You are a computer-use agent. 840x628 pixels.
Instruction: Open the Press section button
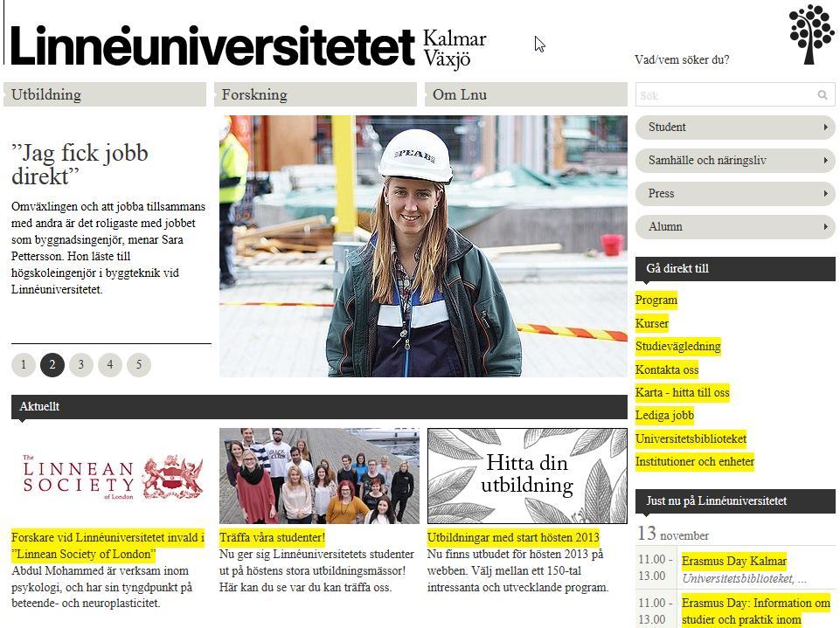(735, 194)
